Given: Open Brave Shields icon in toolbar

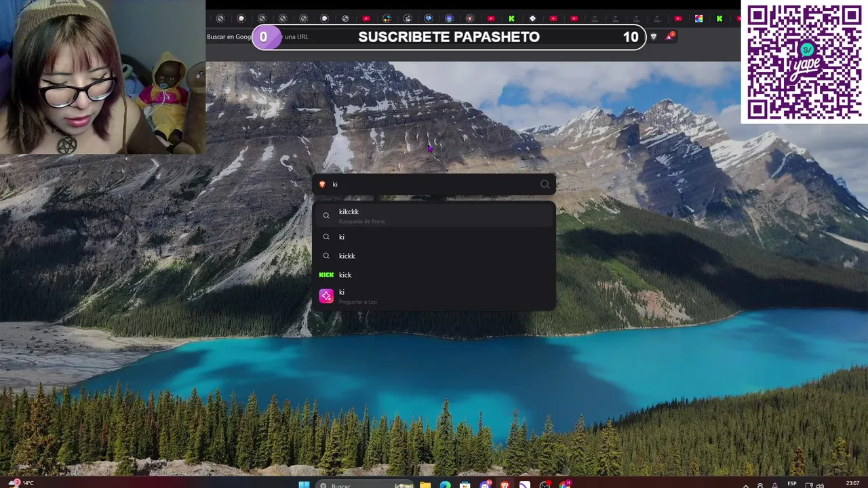Looking at the screenshot, I should coord(654,37).
